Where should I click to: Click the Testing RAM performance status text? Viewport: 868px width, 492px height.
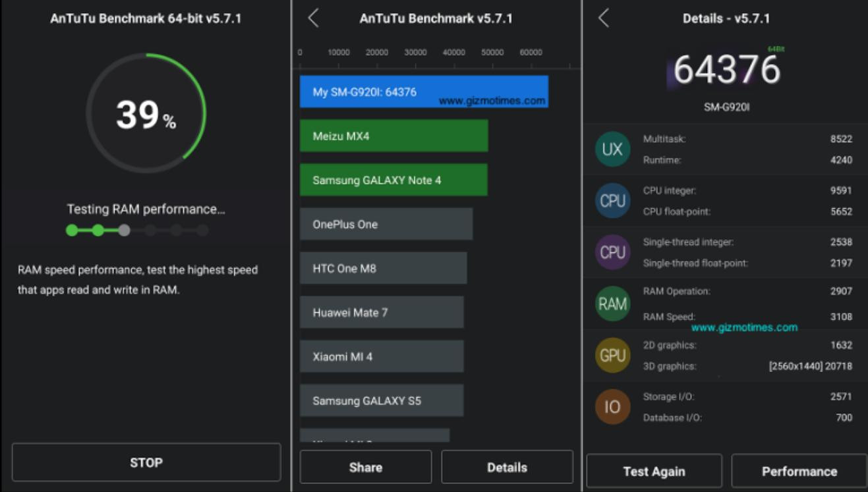(146, 209)
